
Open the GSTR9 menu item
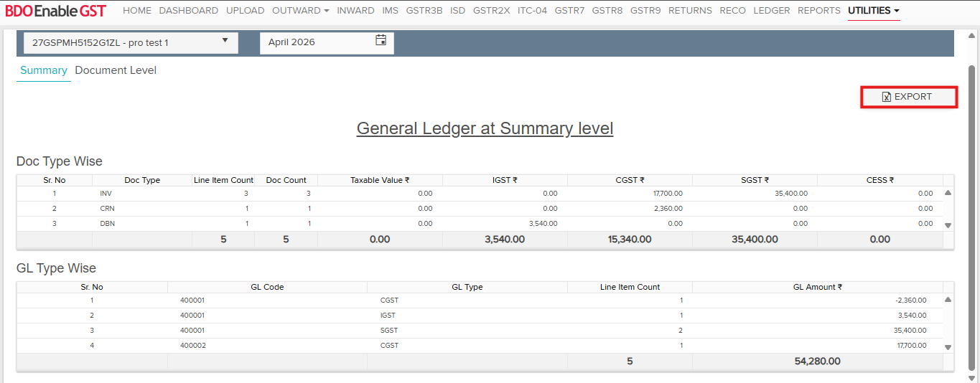point(645,11)
